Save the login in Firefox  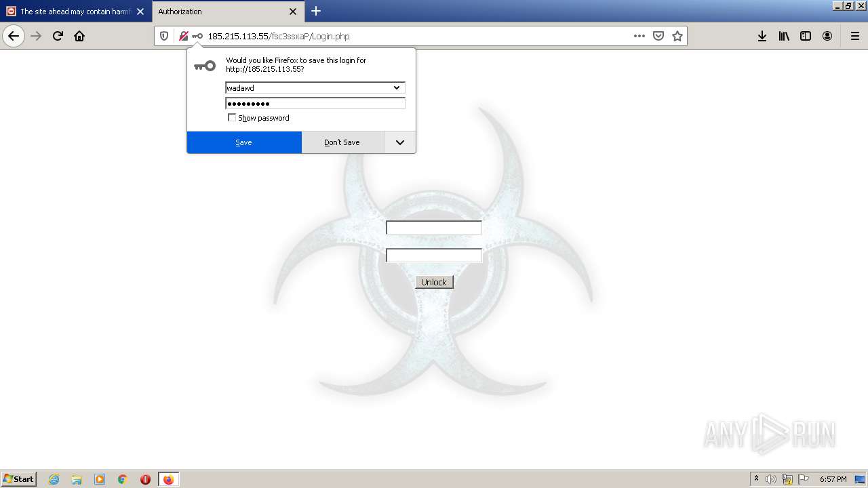(x=244, y=142)
